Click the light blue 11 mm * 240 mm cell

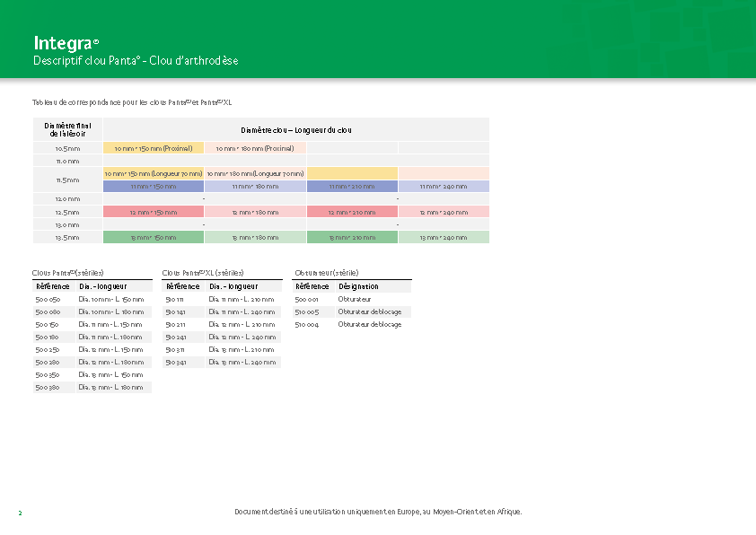pos(444,187)
